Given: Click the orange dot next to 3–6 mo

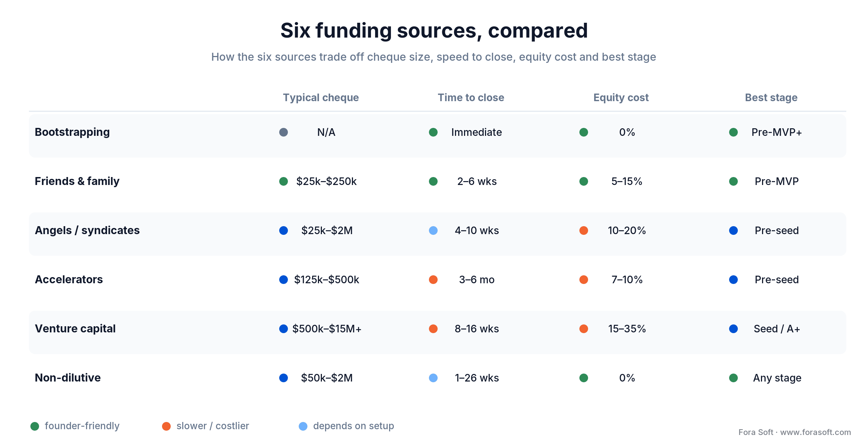Looking at the screenshot, I should coord(433,280).
